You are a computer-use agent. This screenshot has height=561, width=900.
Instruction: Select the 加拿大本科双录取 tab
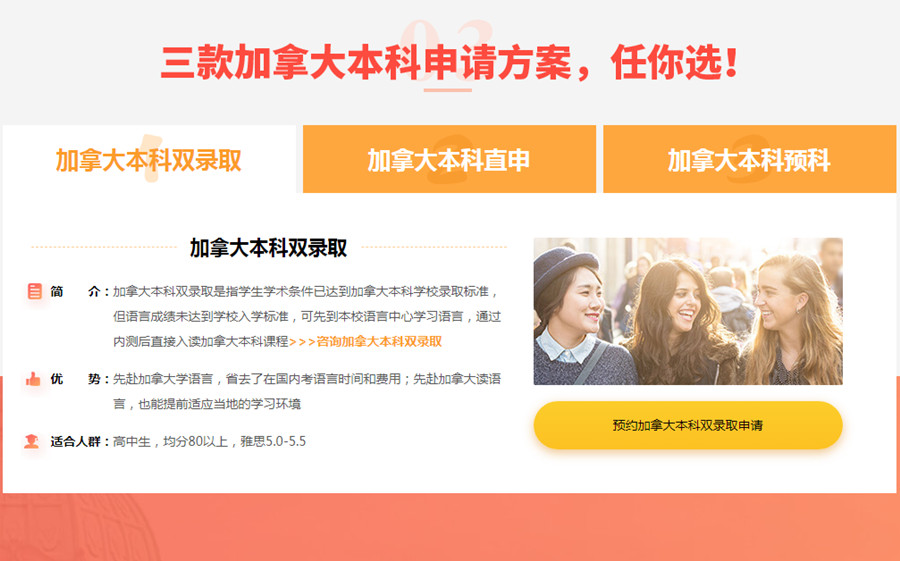pyautogui.click(x=149, y=159)
